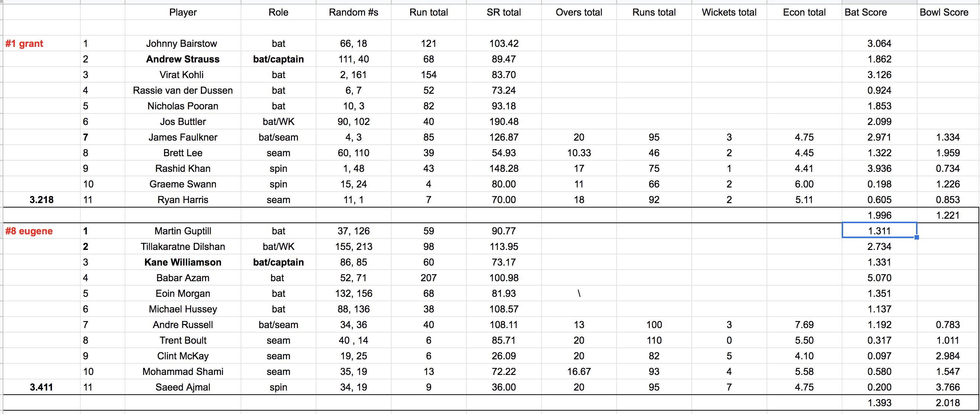Select grant's average Bat Score 1.996
The width and height of the screenshot is (980, 414).
pyautogui.click(x=879, y=215)
